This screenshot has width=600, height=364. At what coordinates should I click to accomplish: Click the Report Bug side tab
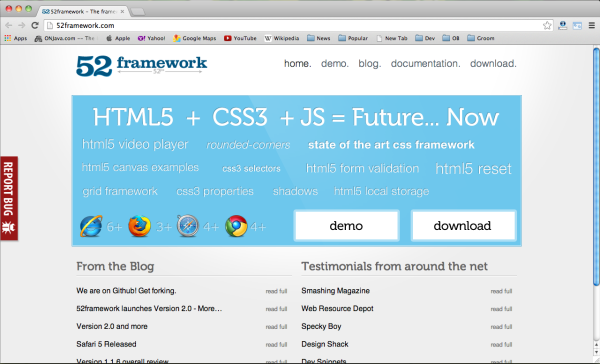9,198
